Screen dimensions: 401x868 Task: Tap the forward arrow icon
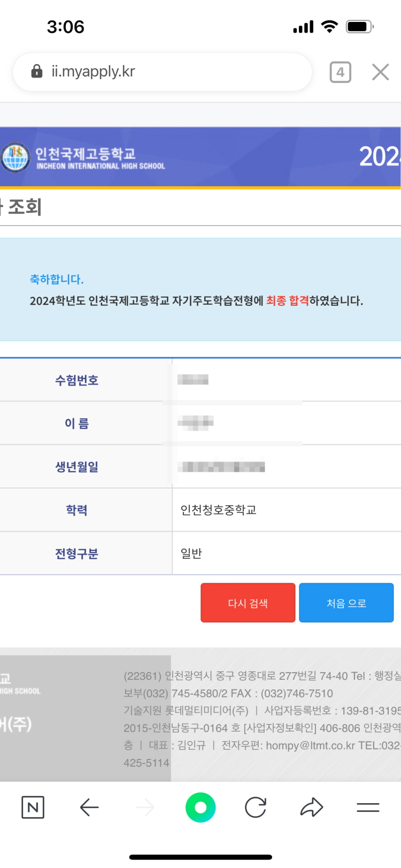tap(145, 807)
